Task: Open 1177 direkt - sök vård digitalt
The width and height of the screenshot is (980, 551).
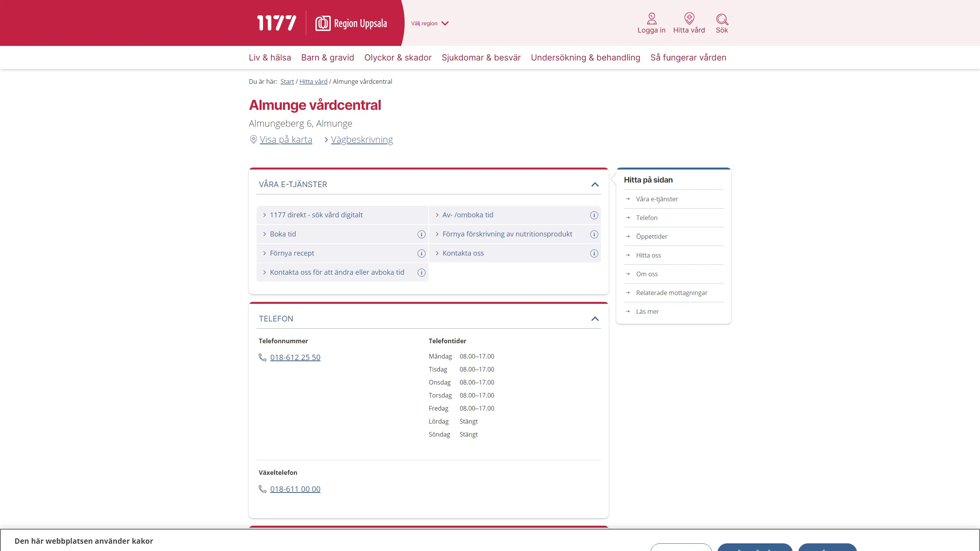Action: (342, 215)
